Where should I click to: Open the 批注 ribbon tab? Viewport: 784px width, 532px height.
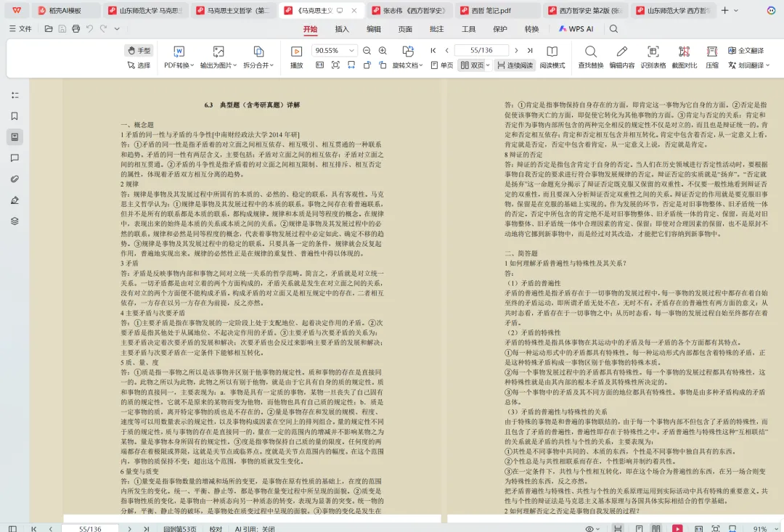436,29
